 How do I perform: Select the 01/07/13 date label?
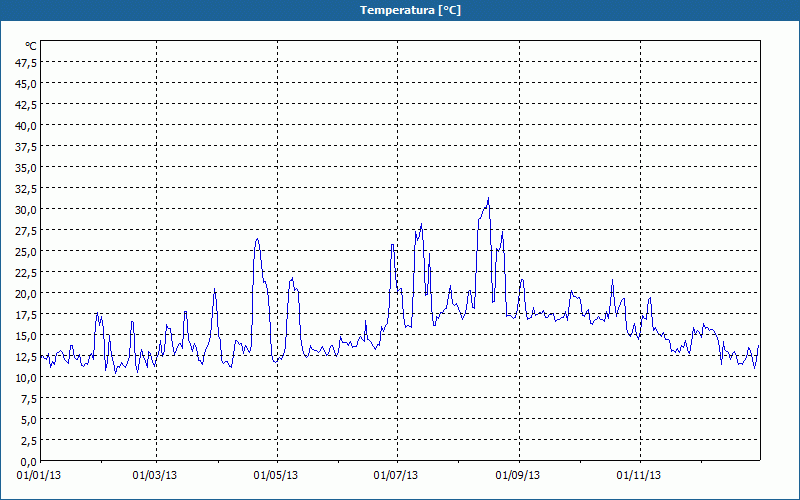click(396, 476)
